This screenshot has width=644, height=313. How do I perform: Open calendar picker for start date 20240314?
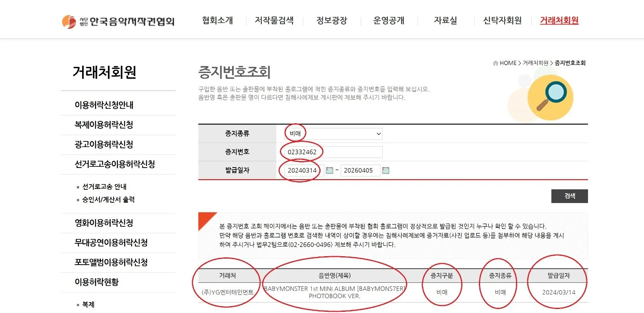click(x=329, y=170)
